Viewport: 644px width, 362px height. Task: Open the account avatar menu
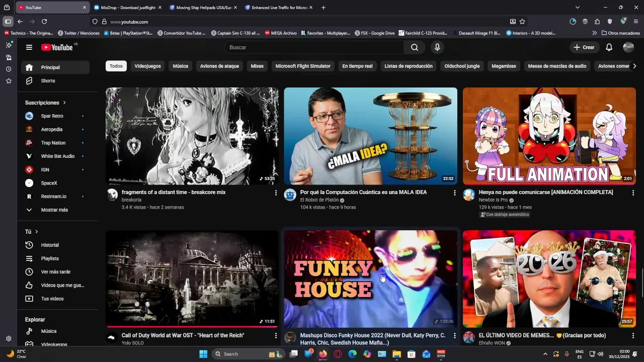[x=628, y=47]
